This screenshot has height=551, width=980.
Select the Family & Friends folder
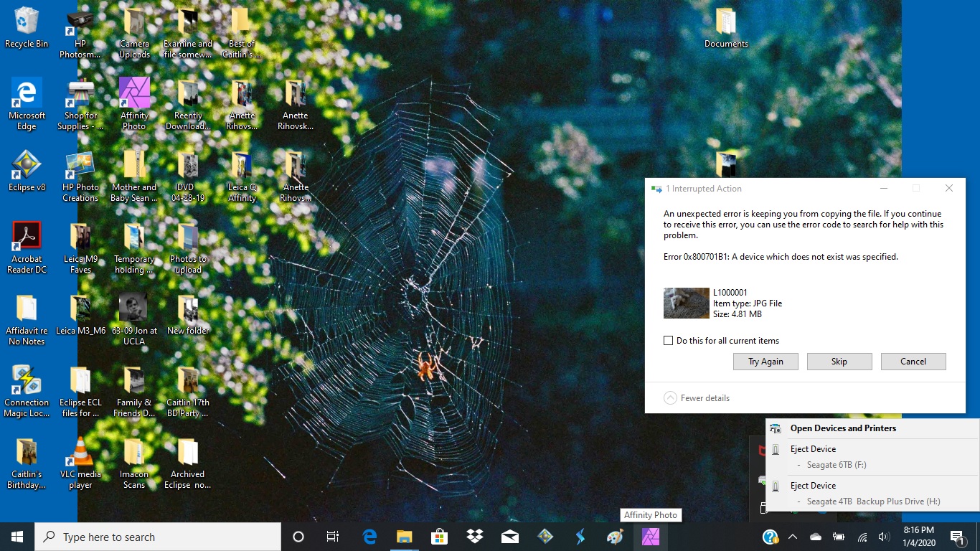134,392
